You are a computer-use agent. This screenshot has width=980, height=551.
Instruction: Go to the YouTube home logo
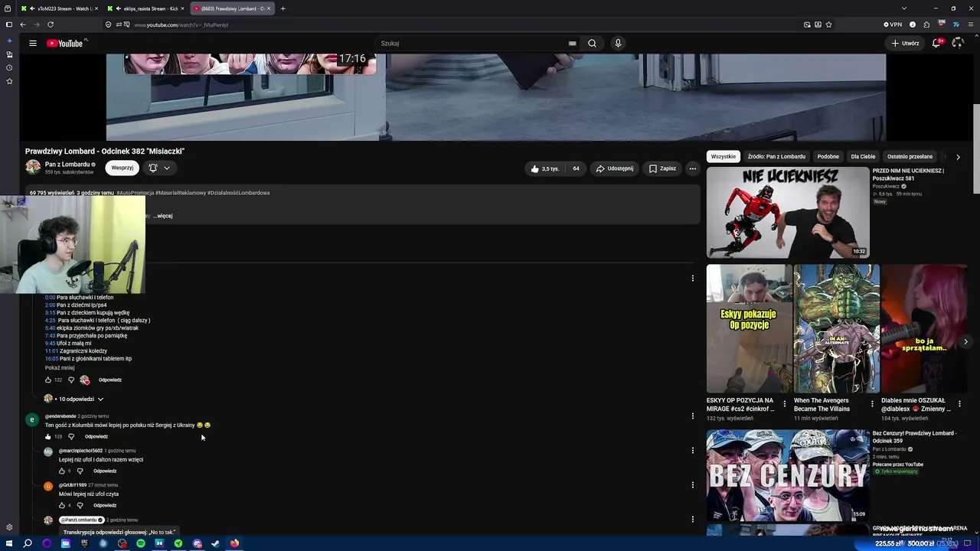click(65, 44)
